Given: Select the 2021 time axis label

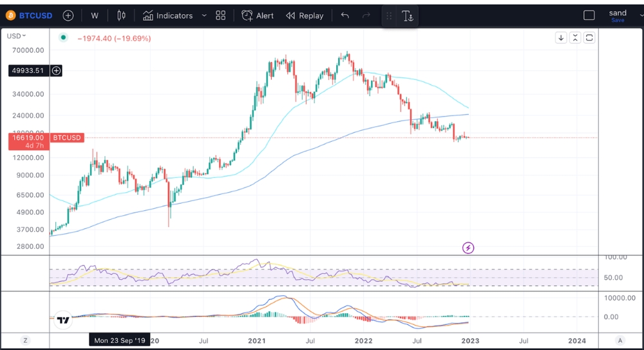Looking at the screenshot, I should pyautogui.click(x=257, y=340).
